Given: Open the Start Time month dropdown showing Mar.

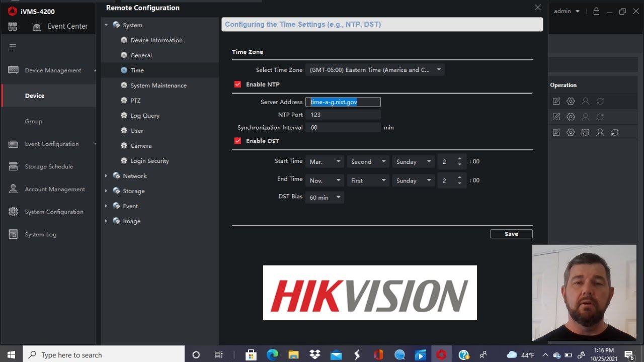Looking at the screenshot, I should [325, 161].
